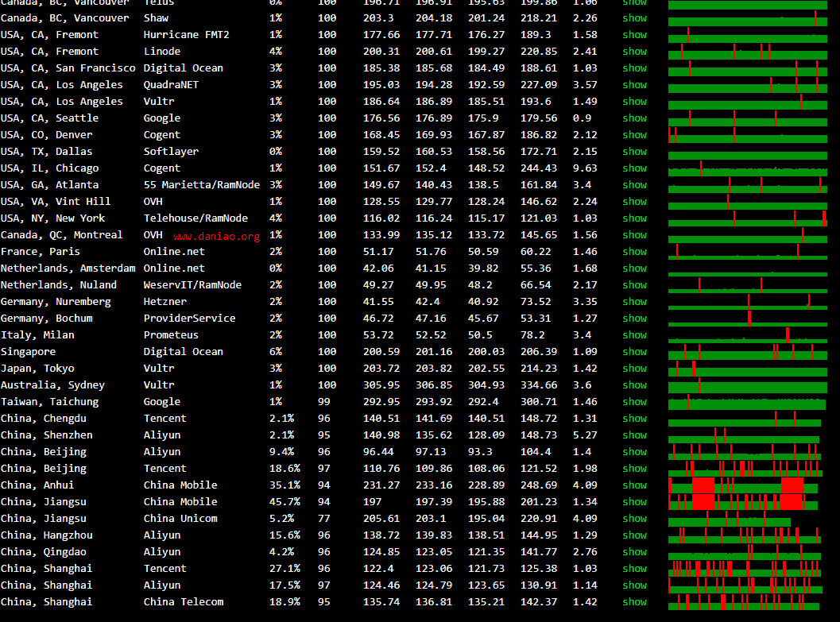Click the Shanghai Tencent packet-loss graph
The width and height of the screenshot is (840, 622).
pos(745,569)
